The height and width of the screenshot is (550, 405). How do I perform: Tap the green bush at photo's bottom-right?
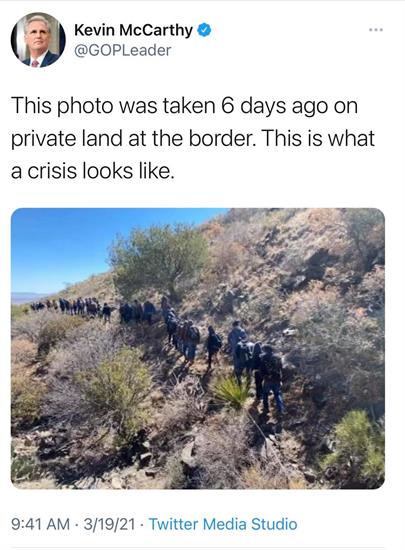tap(354, 445)
